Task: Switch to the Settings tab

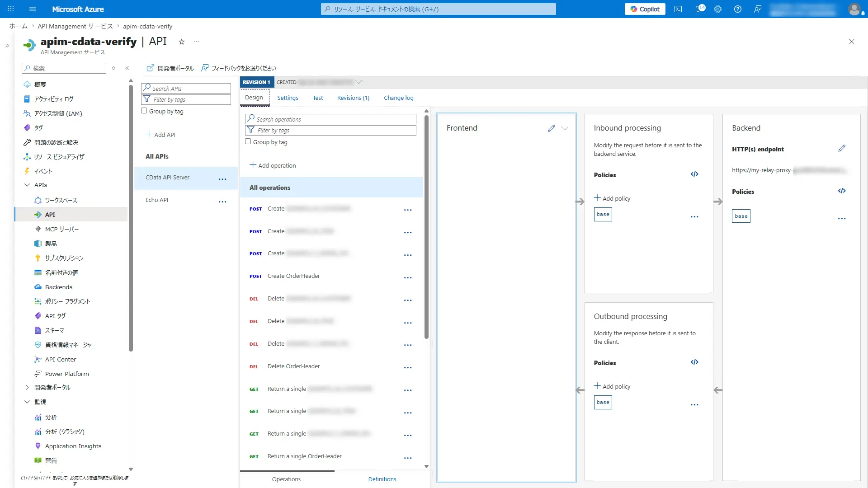Action: (x=288, y=98)
